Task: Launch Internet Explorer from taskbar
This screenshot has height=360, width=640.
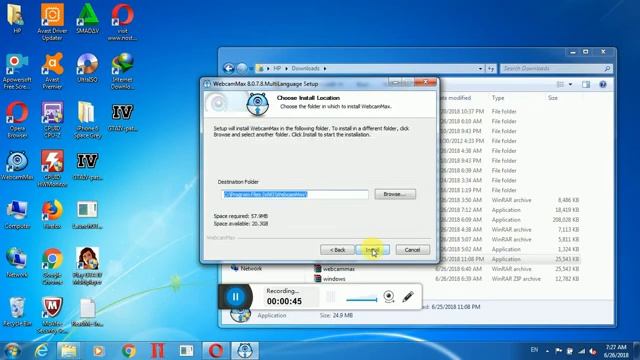Action: [41, 351]
